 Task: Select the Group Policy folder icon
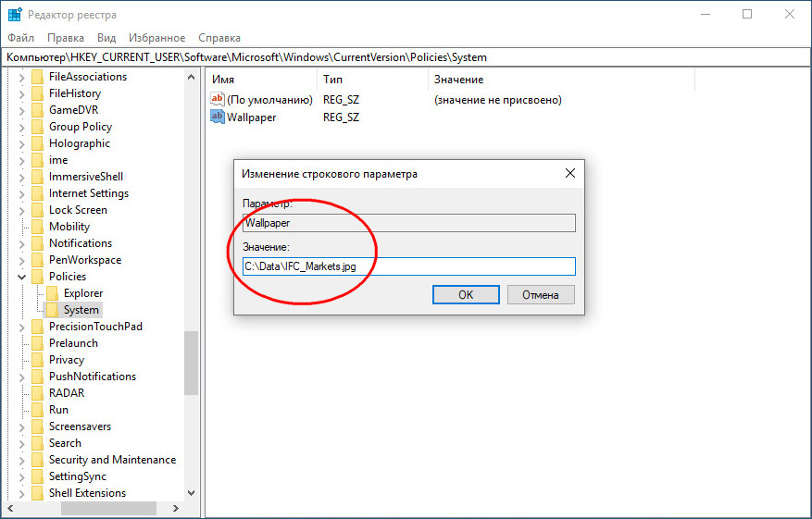coord(37,127)
